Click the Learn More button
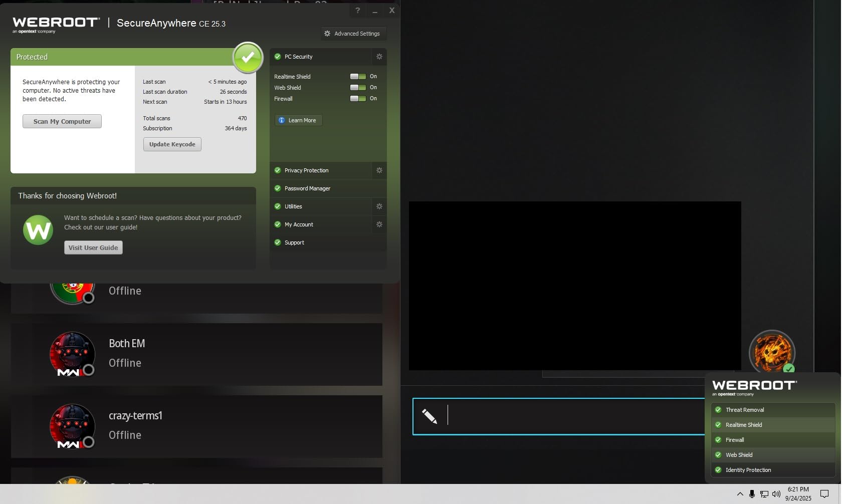This screenshot has height=504, width=842. point(298,120)
